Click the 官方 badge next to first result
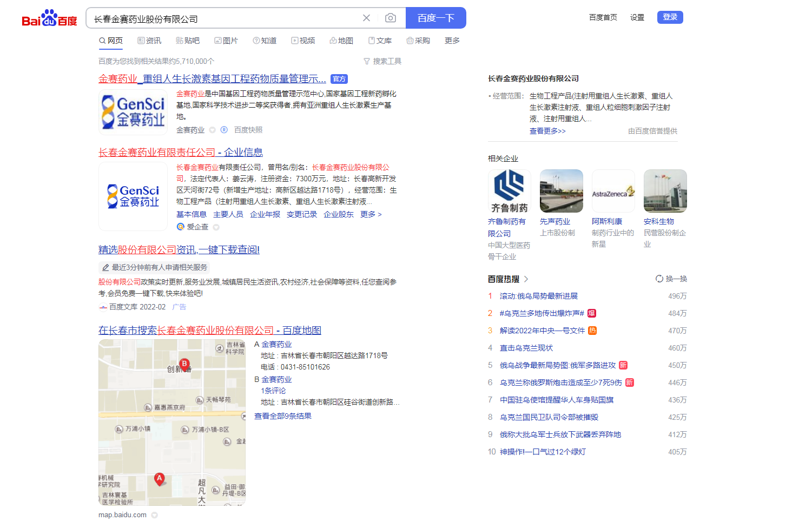This screenshot has width=812, height=521. tap(339, 79)
